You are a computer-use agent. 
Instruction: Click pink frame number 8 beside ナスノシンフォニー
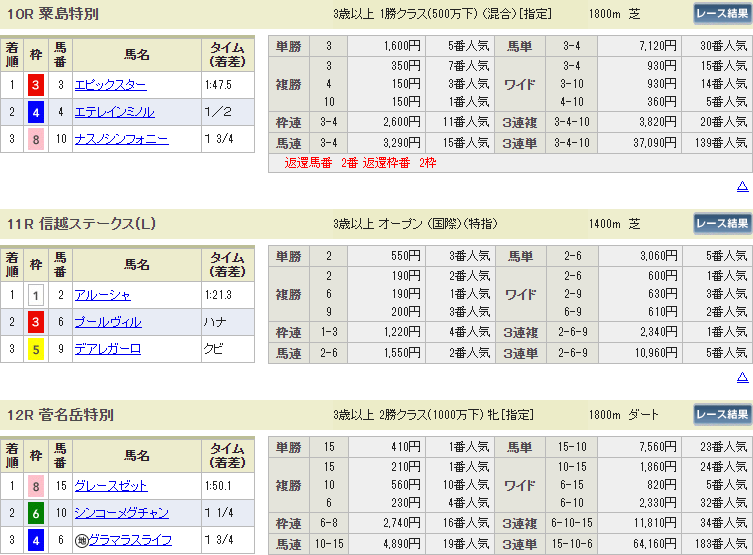click(36, 139)
